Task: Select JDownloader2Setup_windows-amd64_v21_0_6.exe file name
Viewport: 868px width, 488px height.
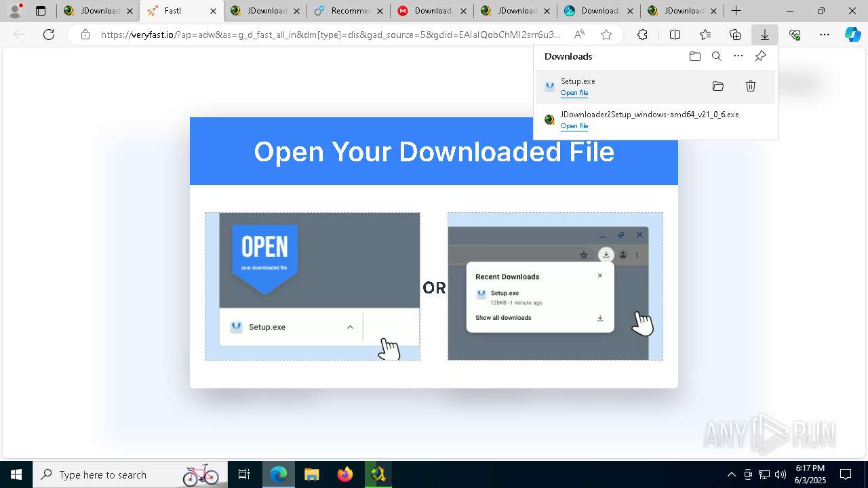Action: coord(650,115)
